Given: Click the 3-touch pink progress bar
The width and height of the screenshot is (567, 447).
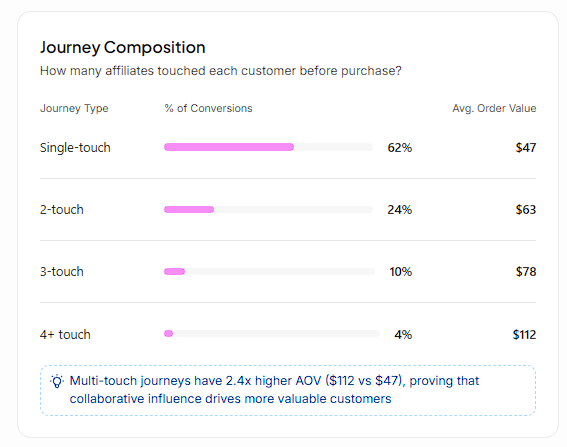Looking at the screenshot, I should [x=174, y=272].
